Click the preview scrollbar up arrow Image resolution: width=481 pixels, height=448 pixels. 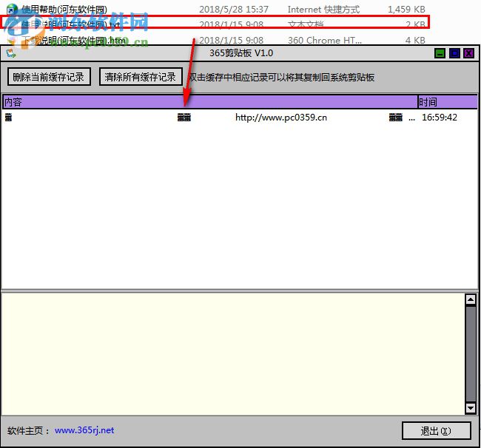tap(471, 299)
